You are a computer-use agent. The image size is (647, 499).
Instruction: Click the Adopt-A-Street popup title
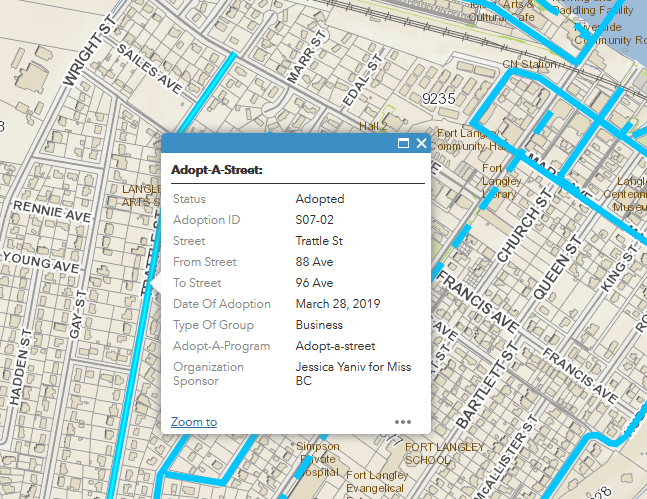[217, 170]
